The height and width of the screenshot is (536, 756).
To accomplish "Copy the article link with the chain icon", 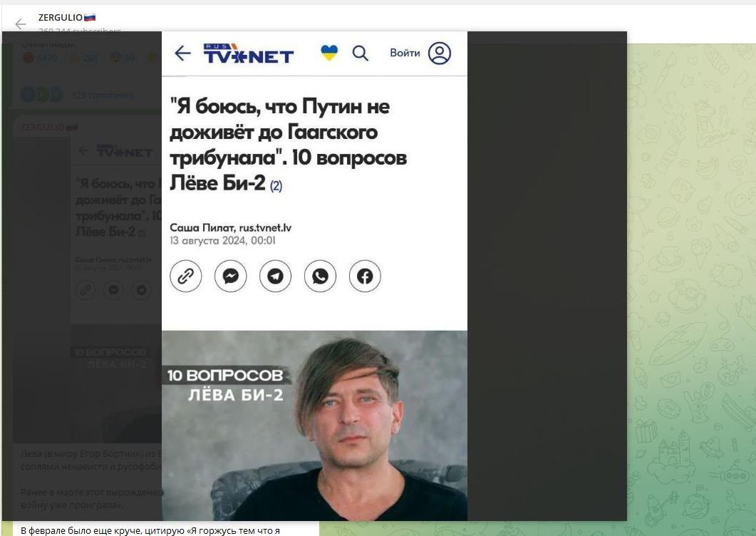I will (x=186, y=276).
